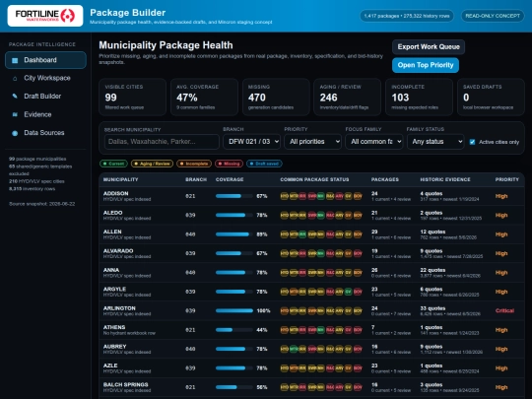Click the MH badge in the ADDISON row
This screenshot has height=399, width=532.
320,196
